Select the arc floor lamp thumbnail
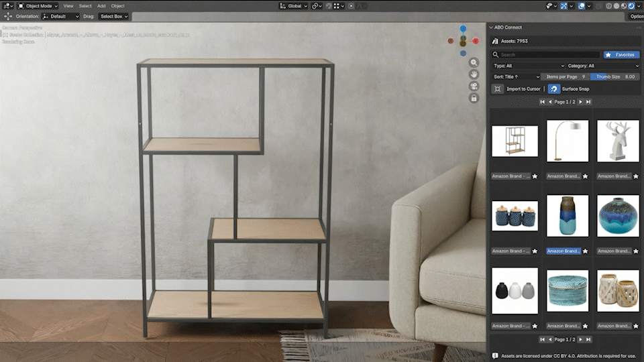644x362 pixels. click(x=568, y=141)
